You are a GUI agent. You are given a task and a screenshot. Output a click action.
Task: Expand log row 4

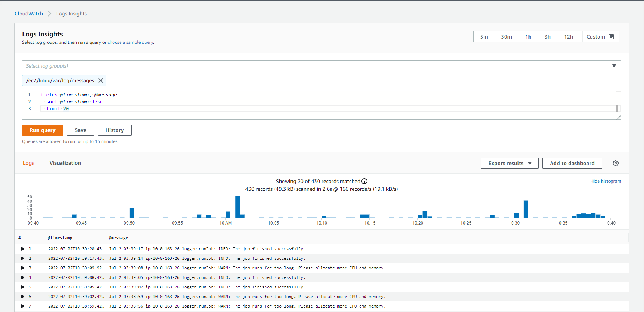23,277
